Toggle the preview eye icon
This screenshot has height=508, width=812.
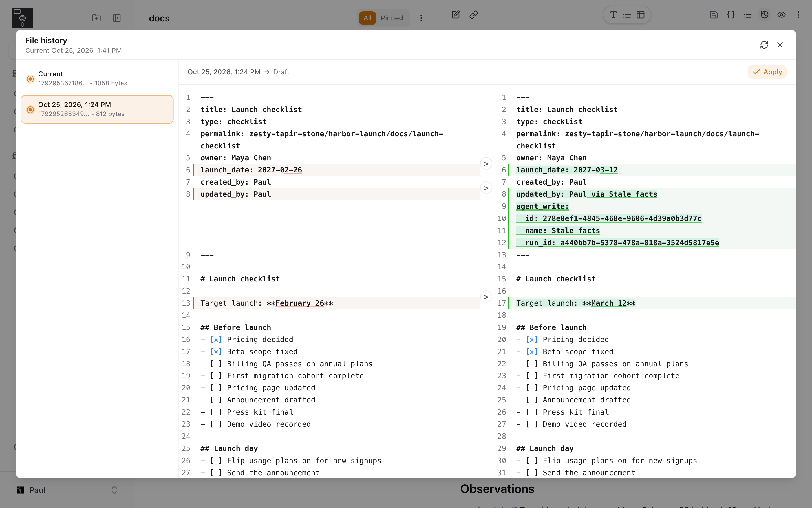[x=782, y=15]
